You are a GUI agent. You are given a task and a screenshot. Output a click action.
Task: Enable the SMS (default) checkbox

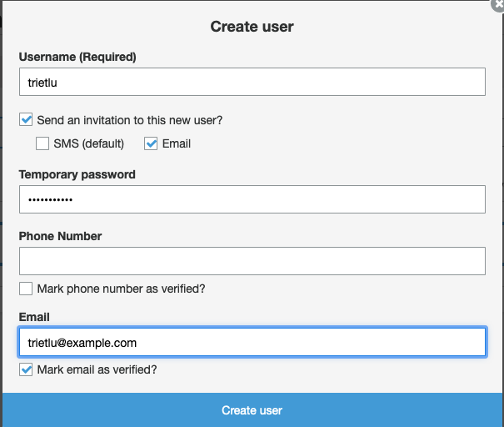pyautogui.click(x=42, y=143)
